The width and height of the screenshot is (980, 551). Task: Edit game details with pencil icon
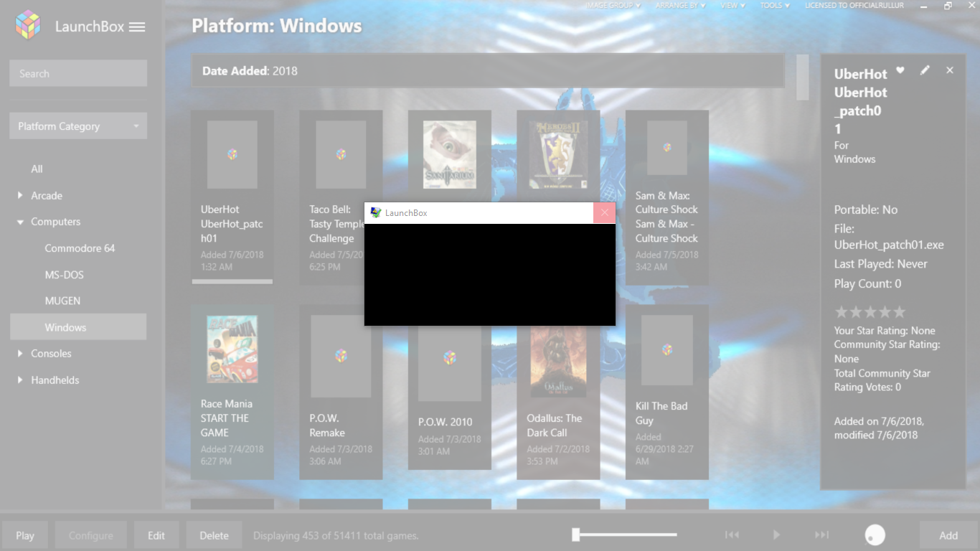pos(925,70)
